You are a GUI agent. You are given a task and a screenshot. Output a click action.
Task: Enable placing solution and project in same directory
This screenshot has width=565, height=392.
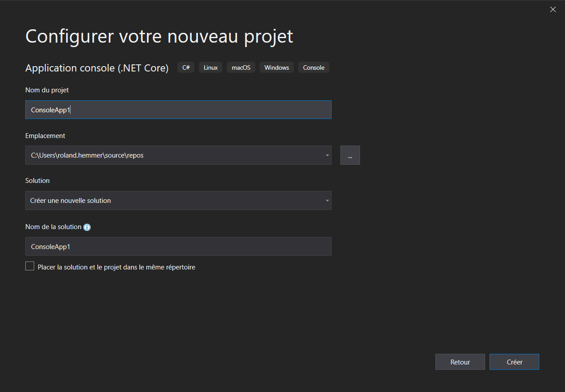pyautogui.click(x=30, y=266)
